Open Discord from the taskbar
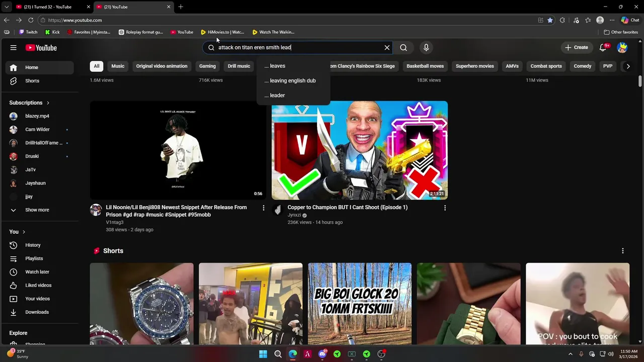 [x=323, y=354]
